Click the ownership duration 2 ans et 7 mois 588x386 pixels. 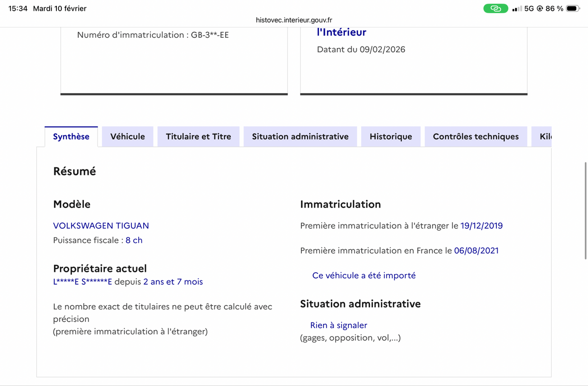(173, 282)
